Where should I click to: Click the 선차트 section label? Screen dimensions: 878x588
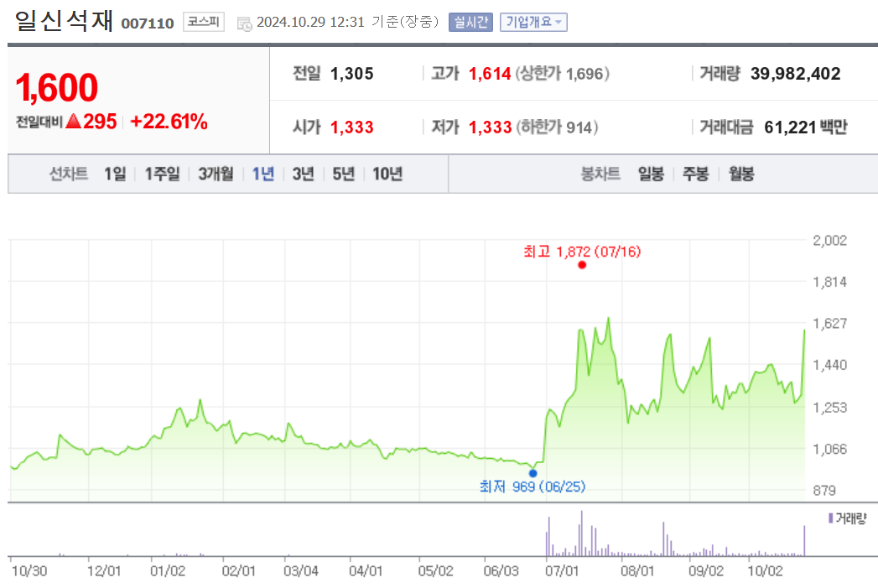coord(69,174)
